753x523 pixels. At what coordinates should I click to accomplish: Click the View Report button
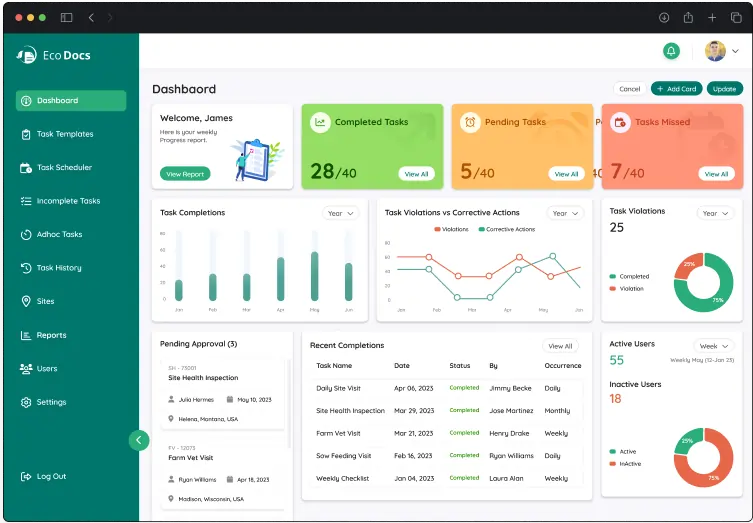coord(185,174)
